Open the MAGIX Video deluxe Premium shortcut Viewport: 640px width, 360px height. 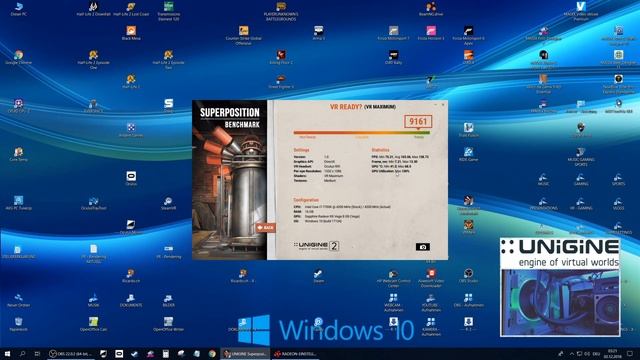[x=581, y=11]
